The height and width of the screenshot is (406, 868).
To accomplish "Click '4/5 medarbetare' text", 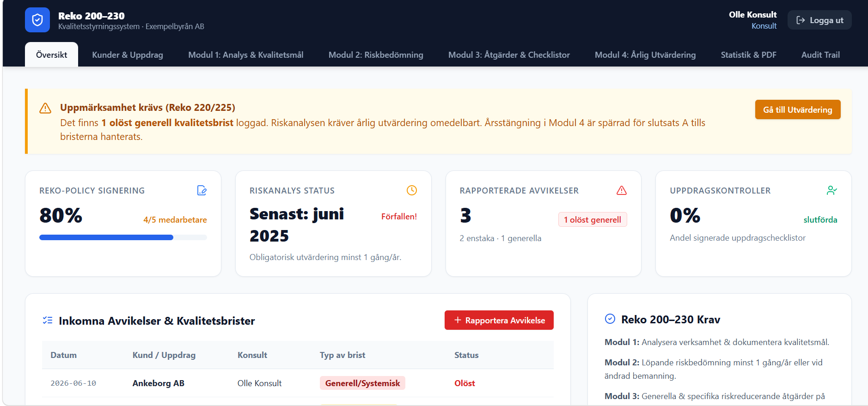I will pyautogui.click(x=175, y=219).
